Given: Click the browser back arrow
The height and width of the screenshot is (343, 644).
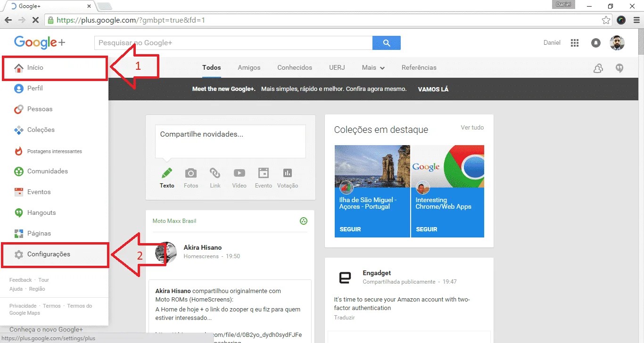Looking at the screenshot, I should point(8,20).
